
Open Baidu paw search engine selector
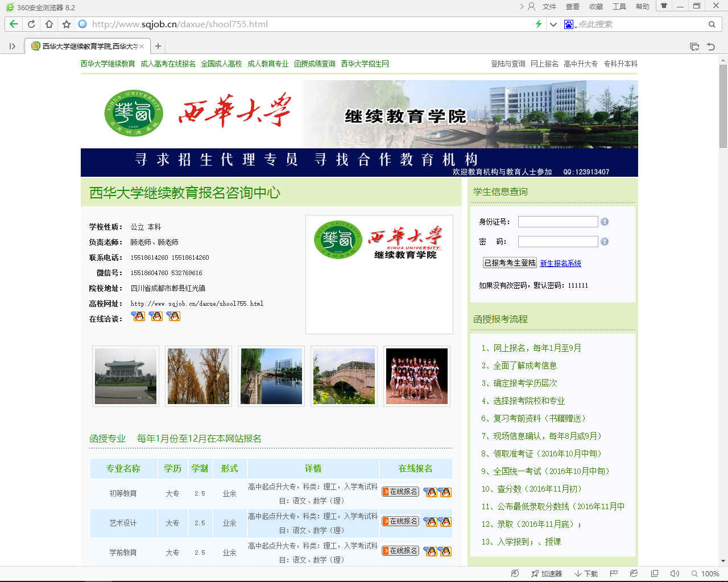pos(569,24)
